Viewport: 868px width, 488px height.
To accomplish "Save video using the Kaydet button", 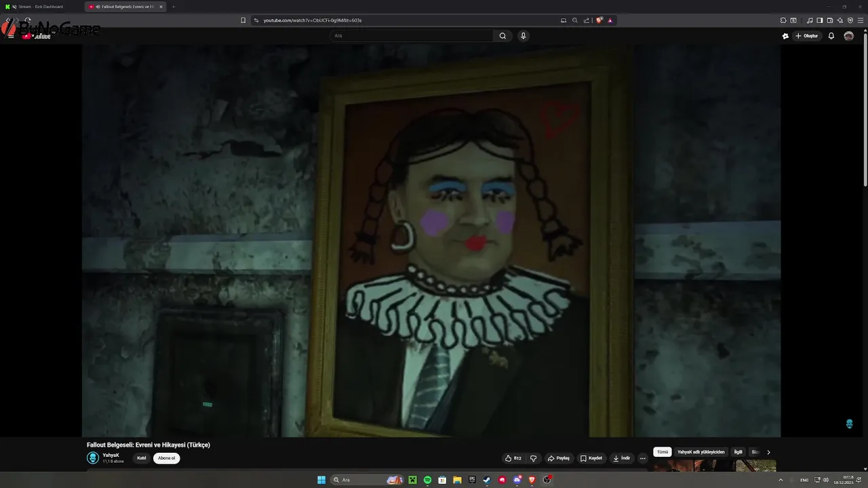I will tap(591, 458).
